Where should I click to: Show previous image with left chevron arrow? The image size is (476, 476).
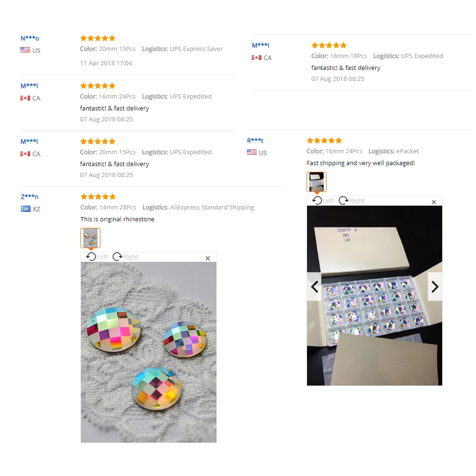pyautogui.click(x=314, y=287)
